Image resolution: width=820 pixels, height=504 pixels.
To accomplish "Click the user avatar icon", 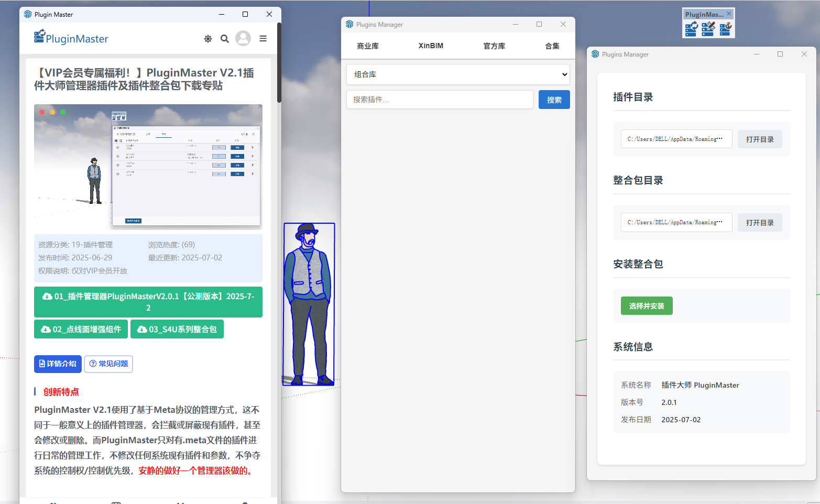I will (243, 38).
